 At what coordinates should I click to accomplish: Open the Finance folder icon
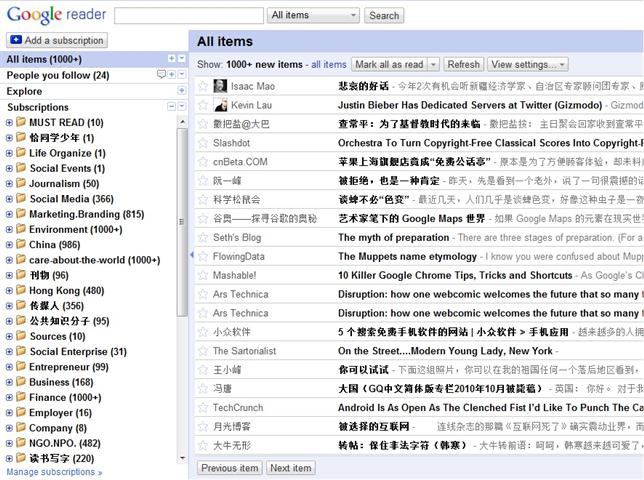point(21,397)
